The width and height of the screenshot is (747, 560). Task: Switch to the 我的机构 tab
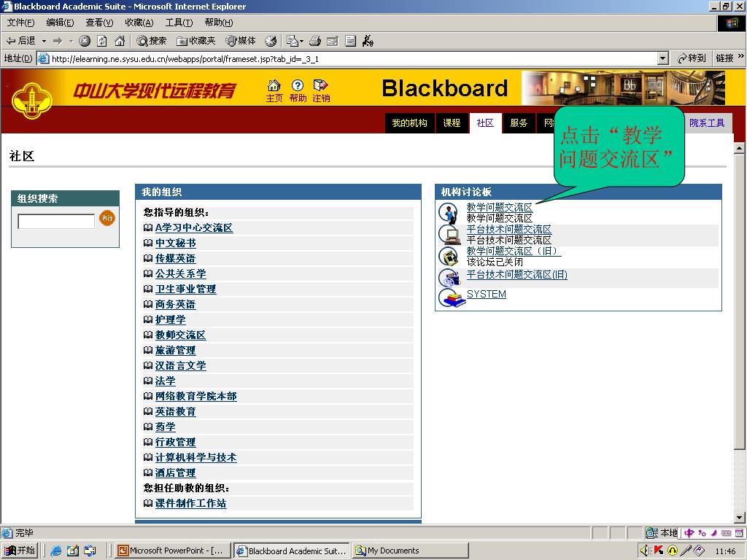click(410, 122)
